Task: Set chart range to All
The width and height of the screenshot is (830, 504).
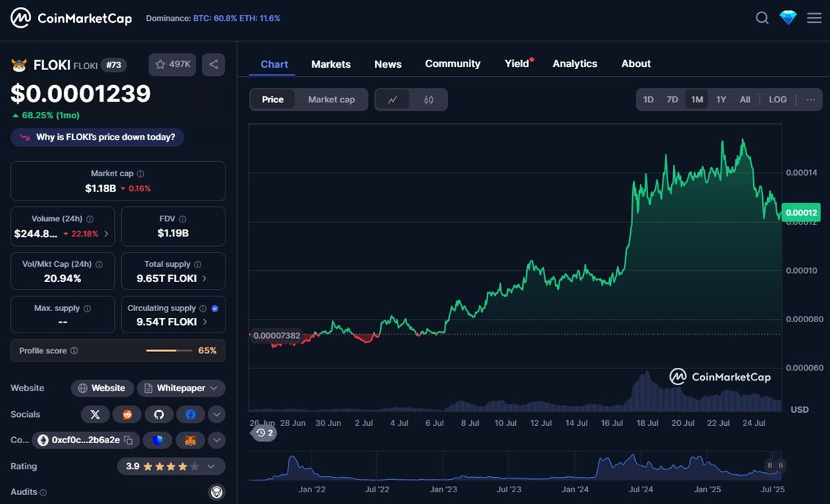Action: click(x=745, y=100)
